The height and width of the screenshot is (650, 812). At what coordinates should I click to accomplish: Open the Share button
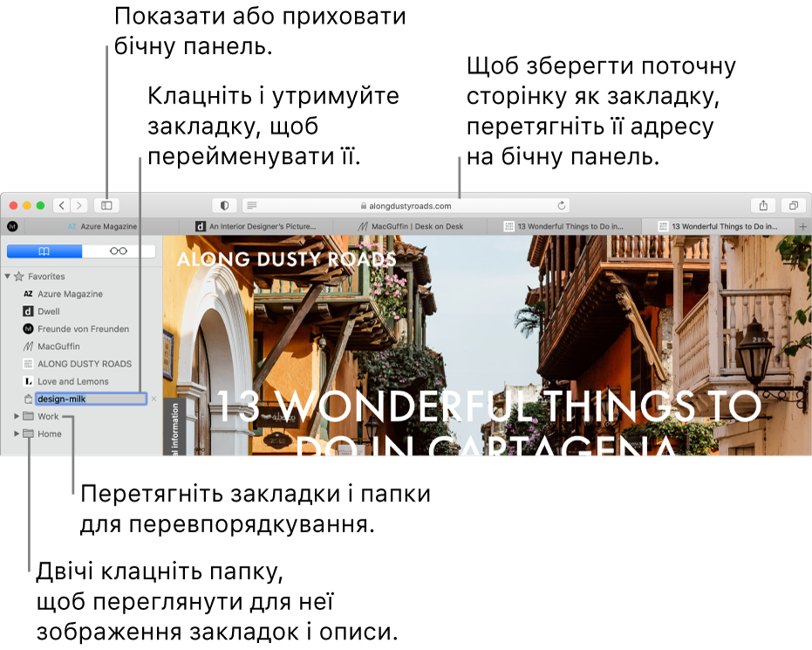tap(763, 206)
